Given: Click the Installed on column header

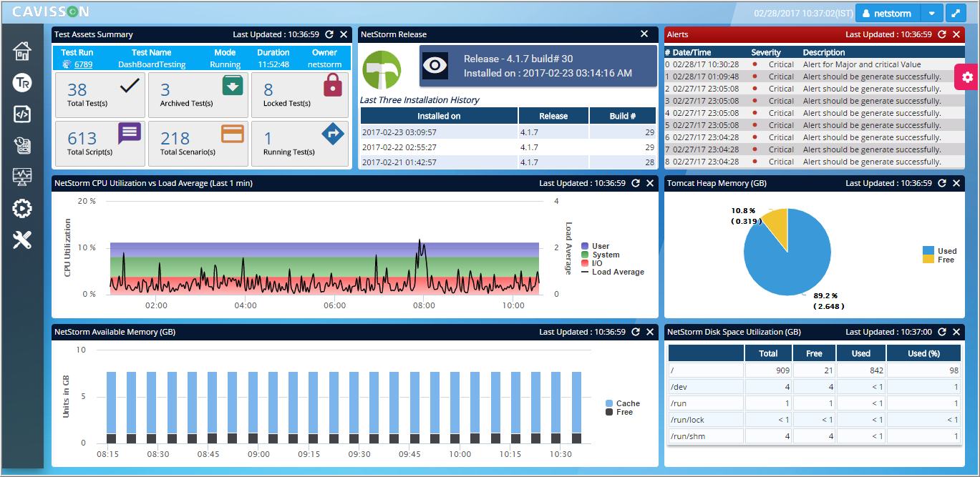Looking at the screenshot, I should [439, 116].
